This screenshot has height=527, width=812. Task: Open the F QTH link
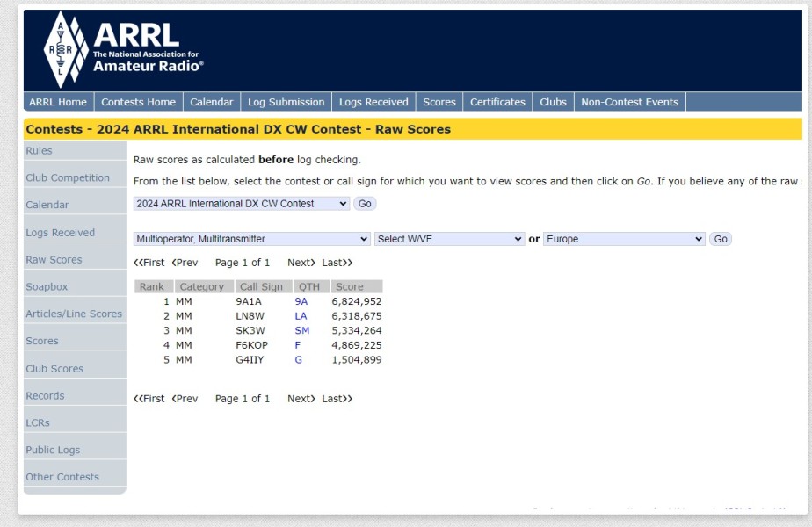point(298,345)
